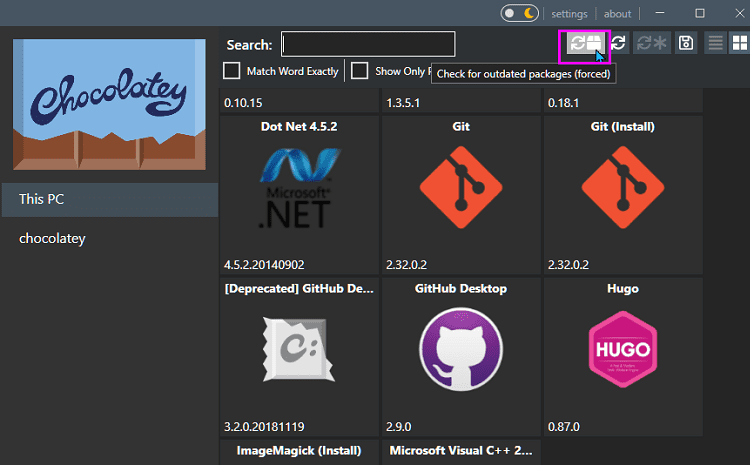
Task: Click the Microsoft Visual C++ package title
Action: pos(461,451)
